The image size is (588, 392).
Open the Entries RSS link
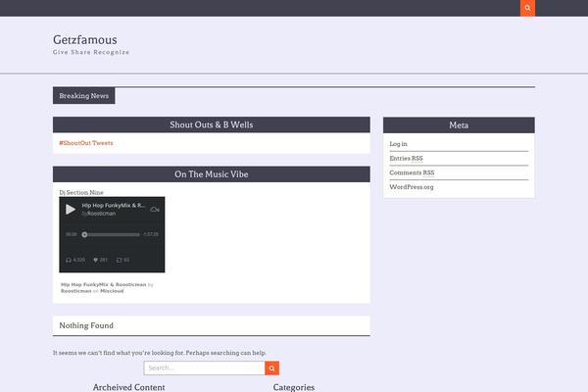point(406,159)
